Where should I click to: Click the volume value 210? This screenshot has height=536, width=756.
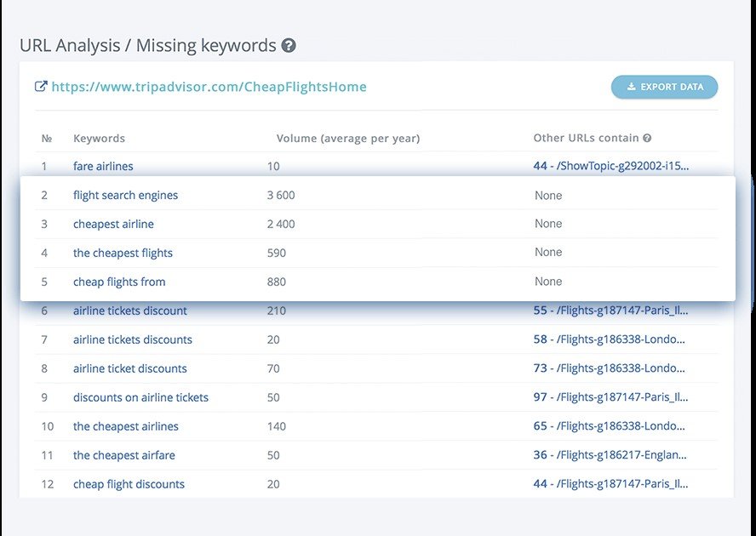[277, 311]
